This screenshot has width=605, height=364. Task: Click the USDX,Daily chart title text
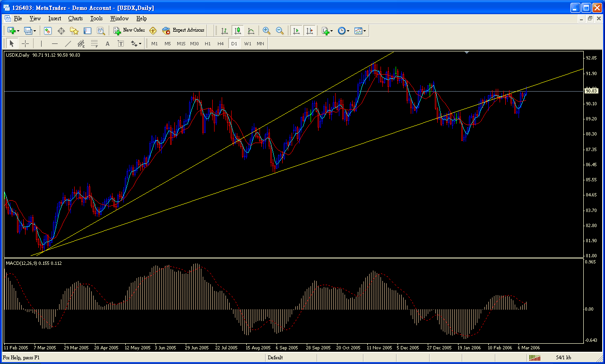[18, 55]
